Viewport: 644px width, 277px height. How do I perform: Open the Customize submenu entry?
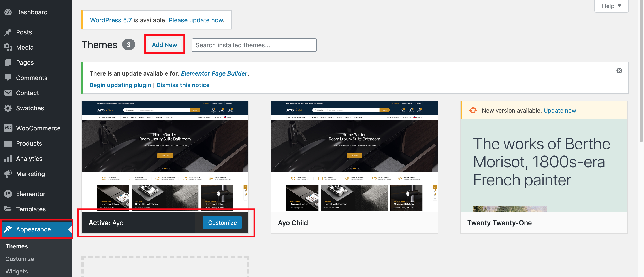click(19, 259)
